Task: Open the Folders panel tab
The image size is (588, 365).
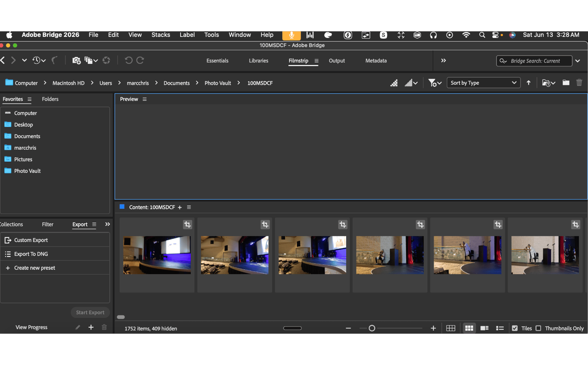Action: (50, 99)
